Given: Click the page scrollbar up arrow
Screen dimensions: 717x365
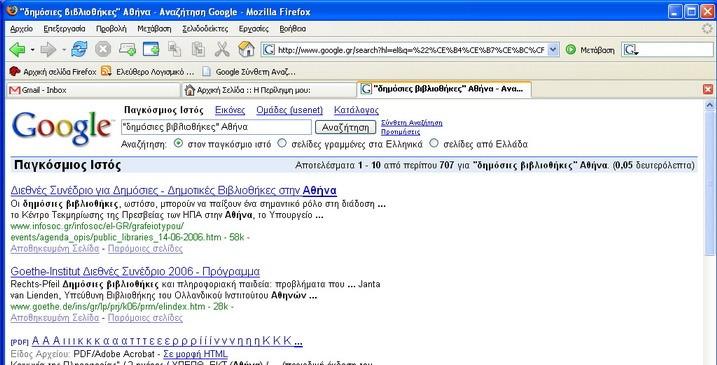Looking at the screenshot, I should click(709, 105).
